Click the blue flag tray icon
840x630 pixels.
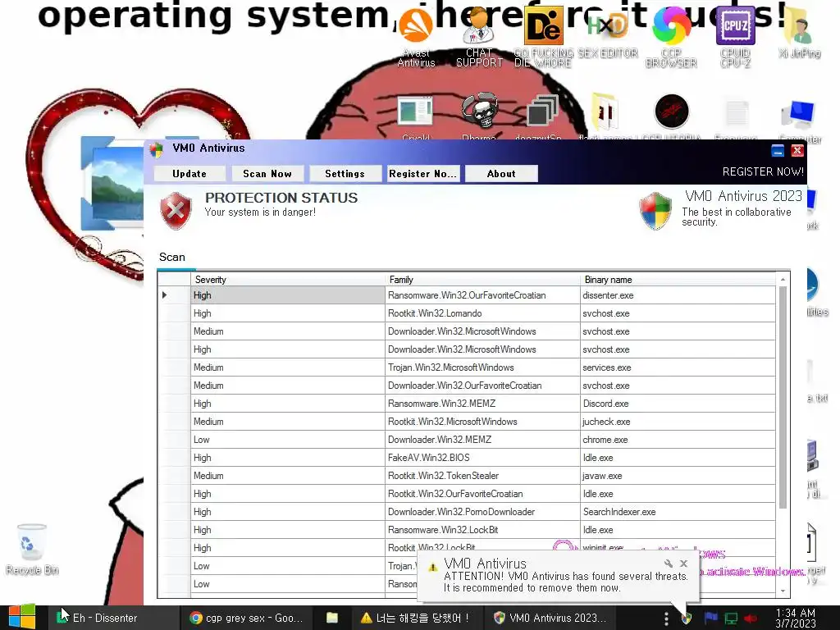click(x=711, y=619)
